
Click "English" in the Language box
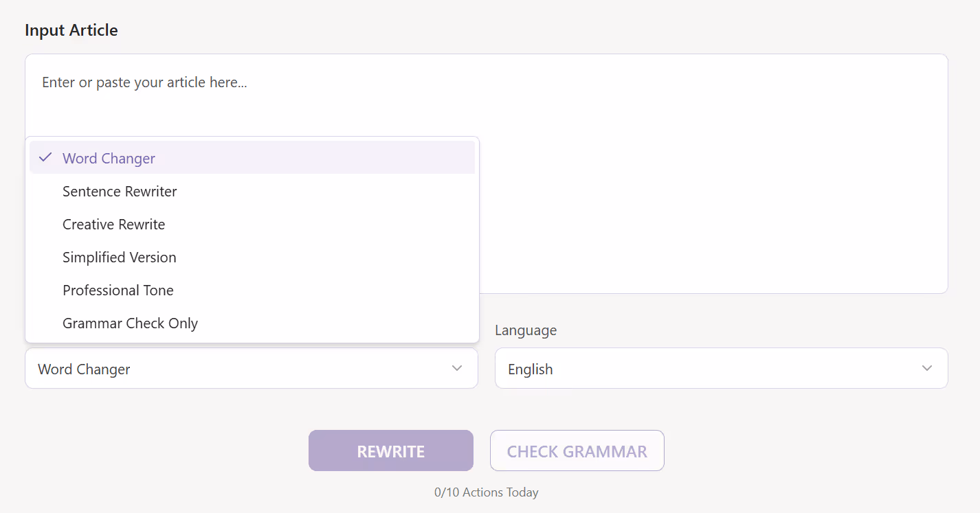click(x=530, y=369)
